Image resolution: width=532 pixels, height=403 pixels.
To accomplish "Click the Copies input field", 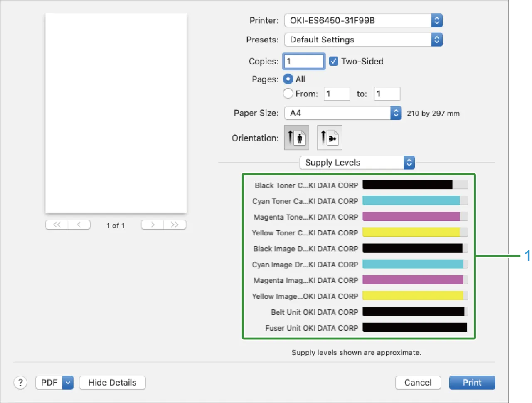I will [x=304, y=62].
